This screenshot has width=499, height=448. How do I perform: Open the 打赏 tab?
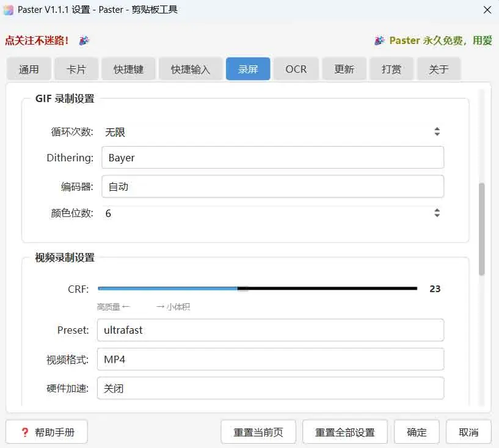pyautogui.click(x=391, y=69)
